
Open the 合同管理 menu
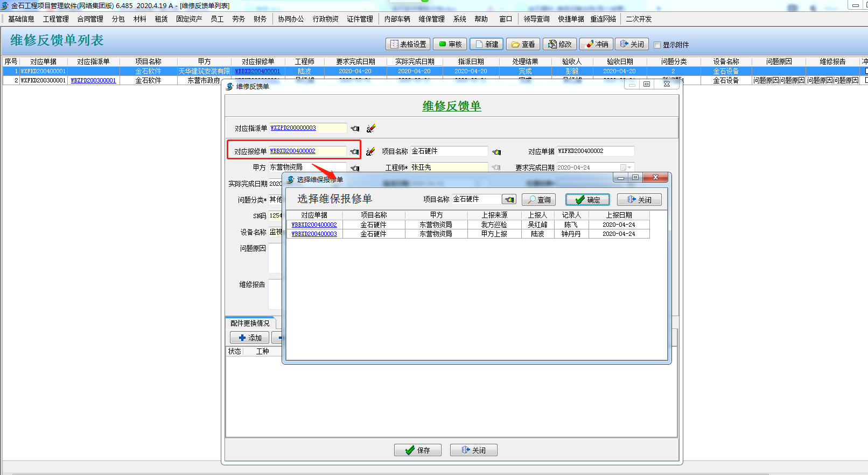pyautogui.click(x=90, y=19)
